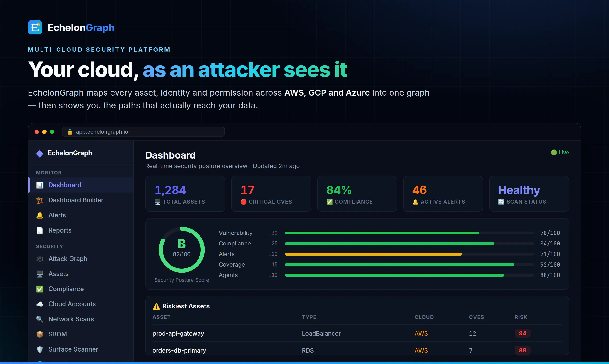Click the risk badge 94
Image resolution: width=609 pixels, height=364 pixels.
click(522, 333)
